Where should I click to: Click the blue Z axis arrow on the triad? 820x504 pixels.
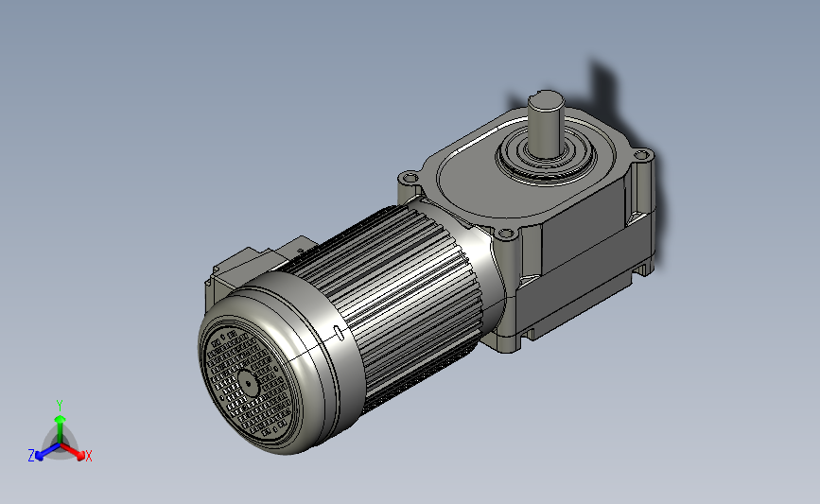(47, 452)
